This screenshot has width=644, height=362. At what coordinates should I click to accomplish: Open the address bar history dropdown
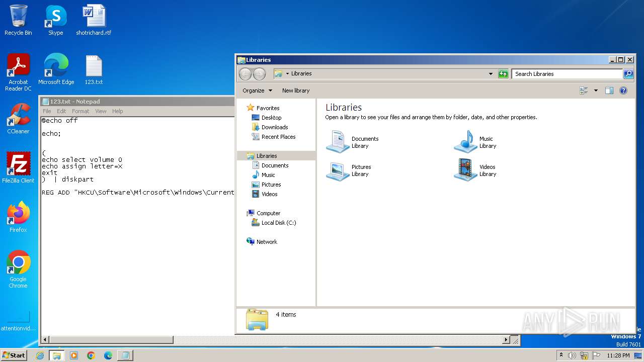(491, 74)
